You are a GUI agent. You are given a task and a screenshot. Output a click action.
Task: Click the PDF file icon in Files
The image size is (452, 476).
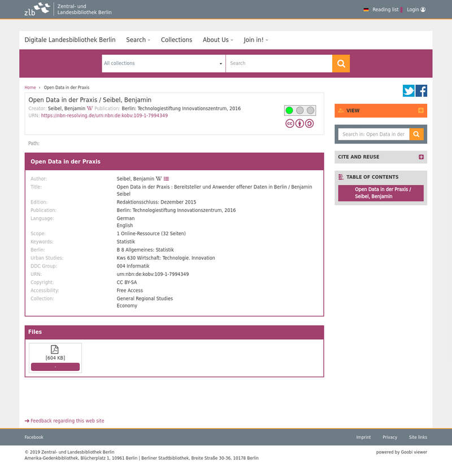pyautogui.click(x=55, y=349)
